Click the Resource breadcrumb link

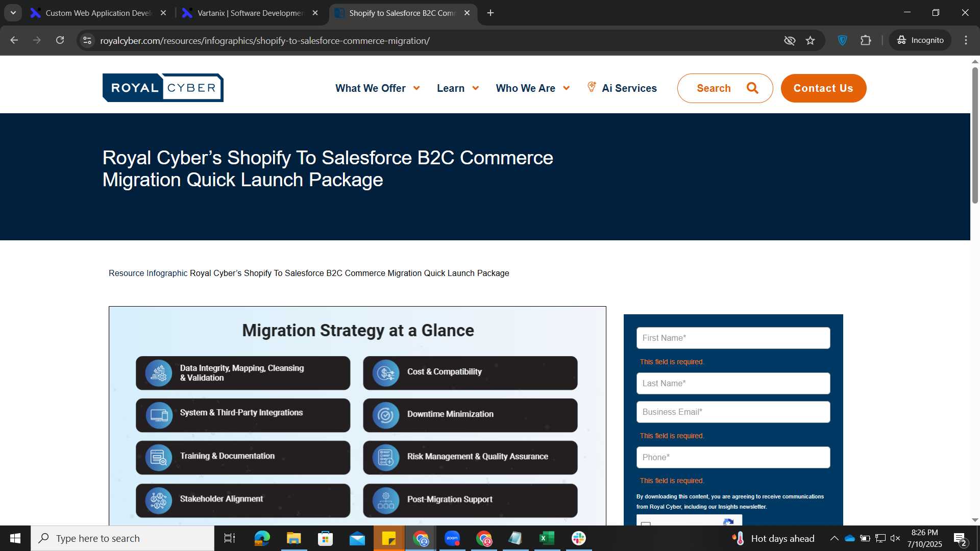tap(126, 273)
